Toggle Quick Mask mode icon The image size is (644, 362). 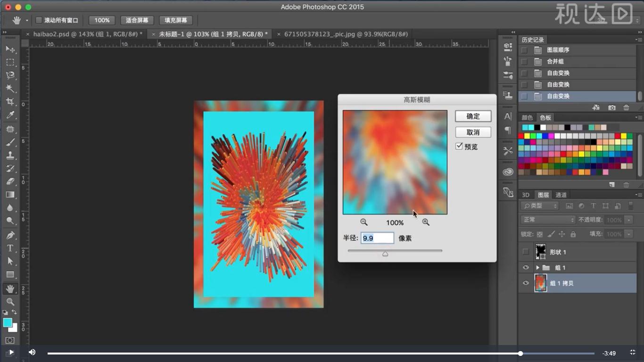tap(10, 340)
